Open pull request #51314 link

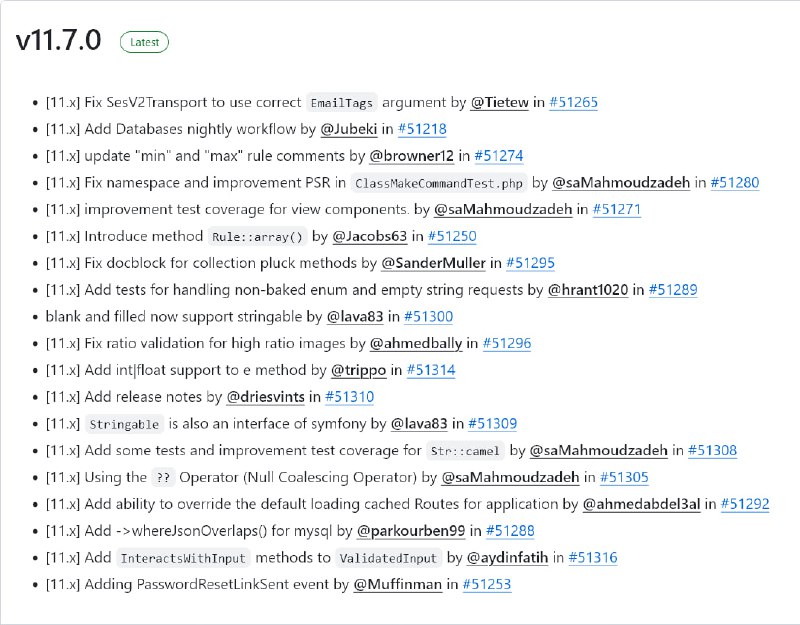tap(431, 370)
